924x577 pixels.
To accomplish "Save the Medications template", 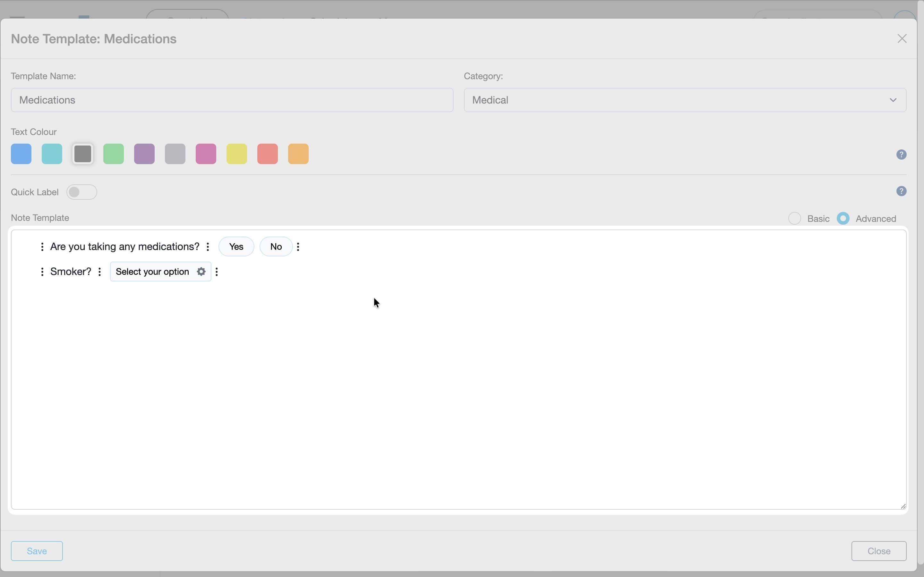I will coord(36,551).
